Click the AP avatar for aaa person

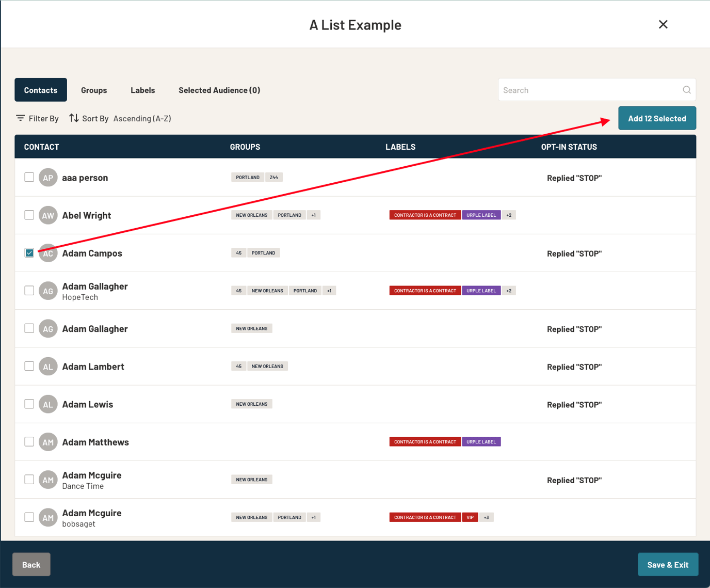[48, 178]
